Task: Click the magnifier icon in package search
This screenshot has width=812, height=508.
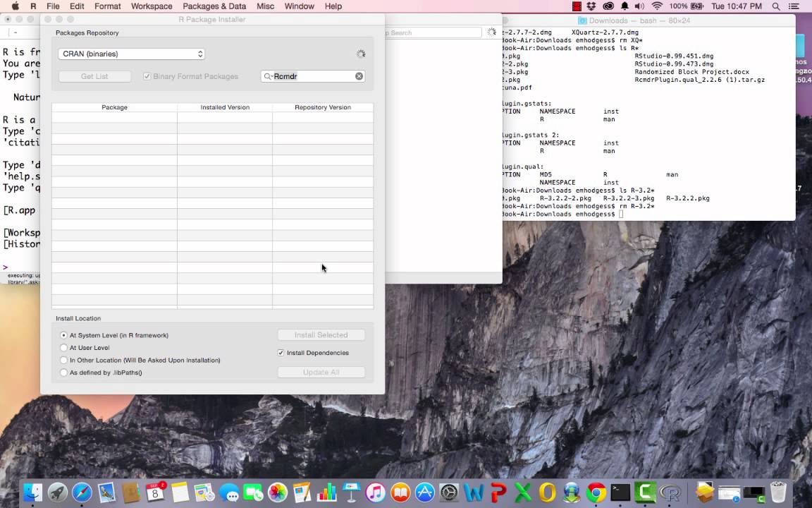Action: [x=268, y=76]
